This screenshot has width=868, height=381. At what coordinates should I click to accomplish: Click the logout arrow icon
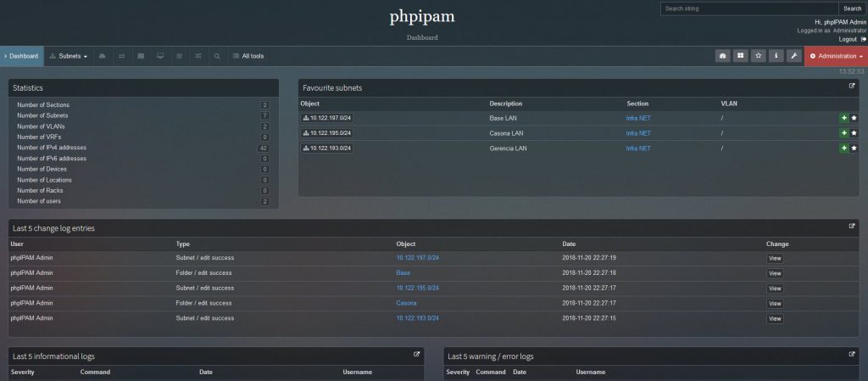[864, 39]
